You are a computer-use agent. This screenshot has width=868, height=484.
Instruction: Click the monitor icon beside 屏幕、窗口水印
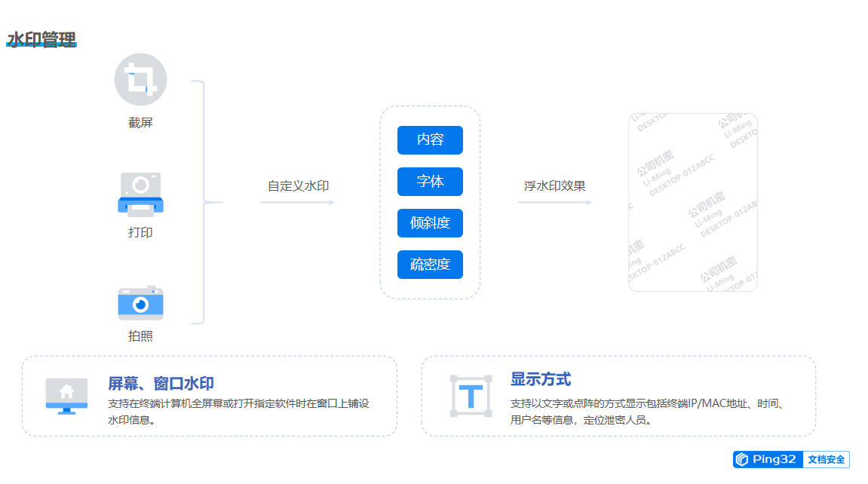[66, 395]
